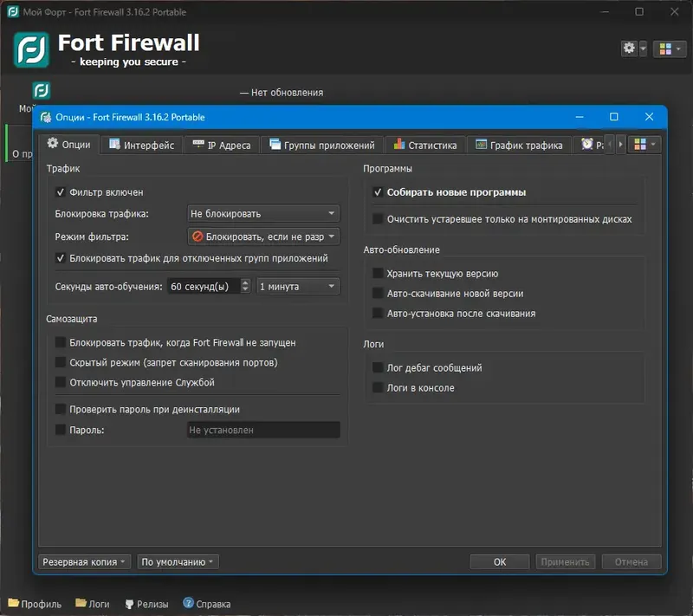Click the OK button

[500, 561]
